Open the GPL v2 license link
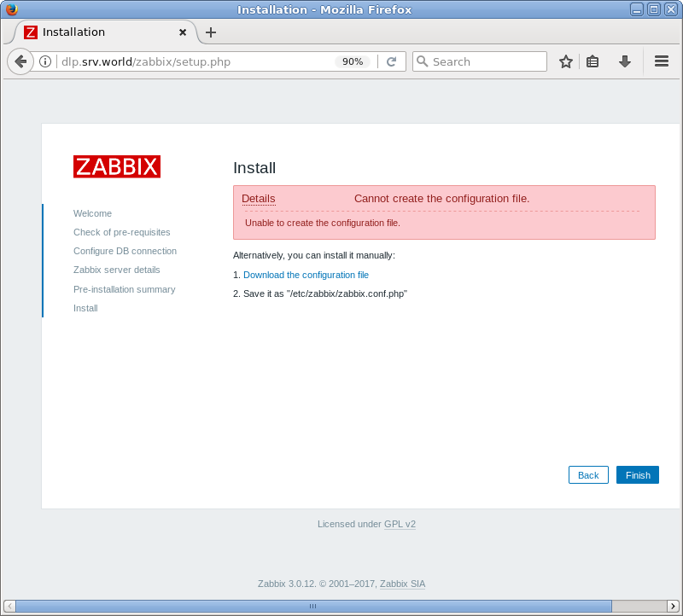 400,524
